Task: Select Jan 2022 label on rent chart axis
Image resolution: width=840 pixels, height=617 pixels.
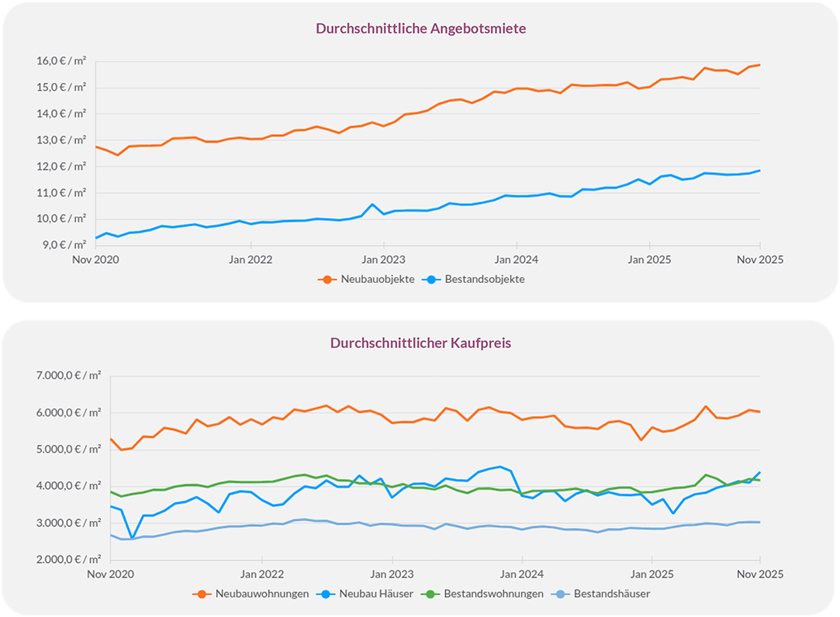Action: pos(251,260)
